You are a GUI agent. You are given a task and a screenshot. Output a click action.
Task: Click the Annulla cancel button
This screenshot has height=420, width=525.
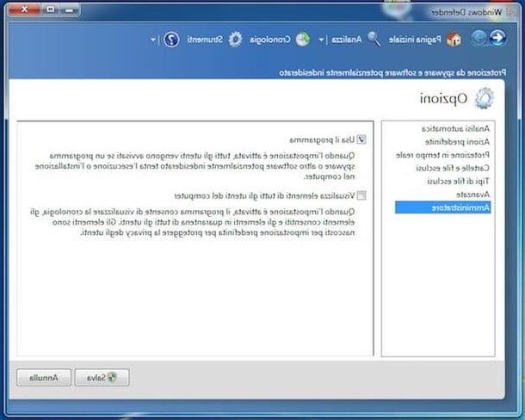[44, 378]
